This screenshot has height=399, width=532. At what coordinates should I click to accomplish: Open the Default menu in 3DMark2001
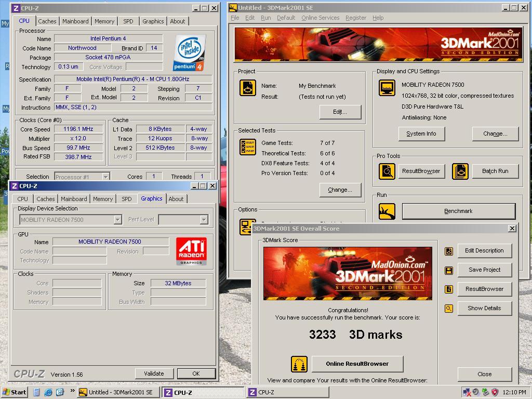[x=286, y=18]
